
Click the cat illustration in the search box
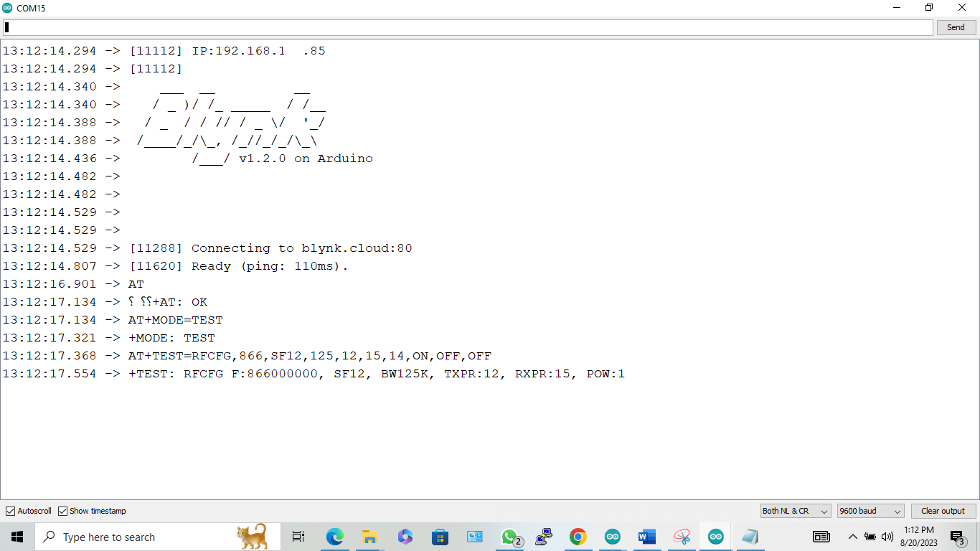pyautogui.click(x=253, y=537)
